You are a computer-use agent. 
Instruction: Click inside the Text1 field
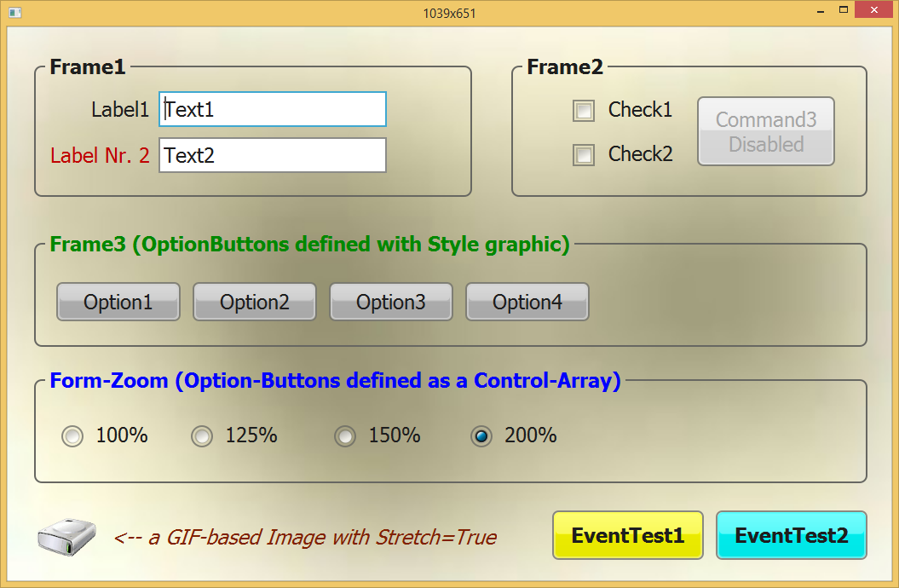pos(271,109)
